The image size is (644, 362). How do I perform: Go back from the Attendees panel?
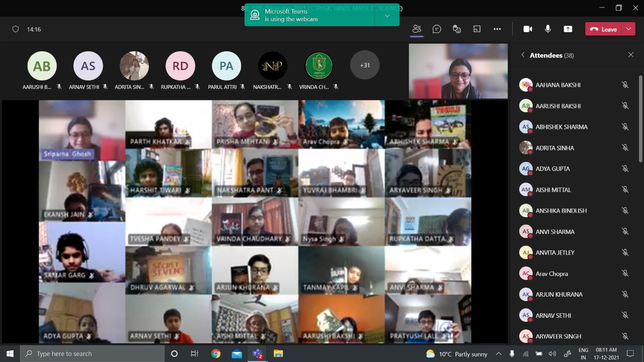pos(523,55)
